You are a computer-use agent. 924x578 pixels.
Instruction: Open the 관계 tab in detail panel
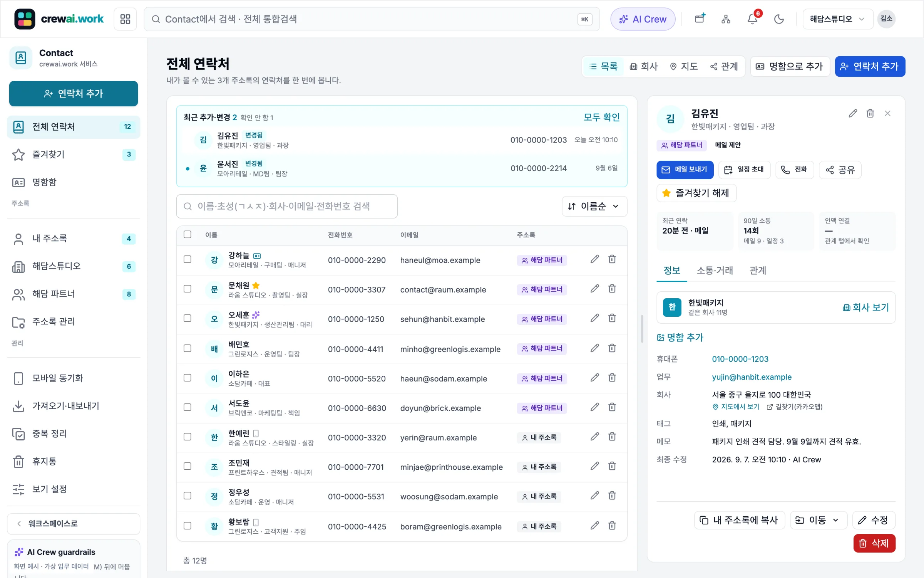click(x=758, y=271)
